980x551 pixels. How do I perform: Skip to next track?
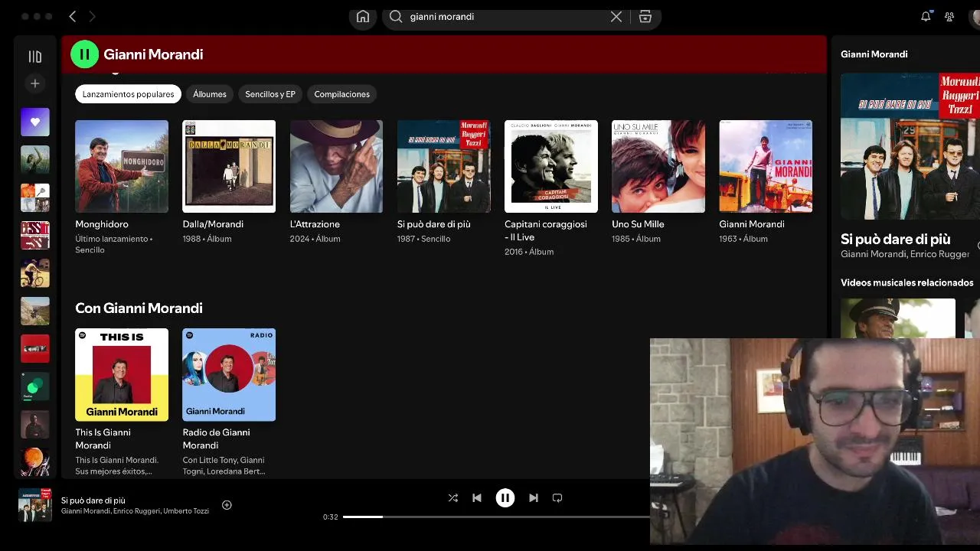(x=534, y=497)
